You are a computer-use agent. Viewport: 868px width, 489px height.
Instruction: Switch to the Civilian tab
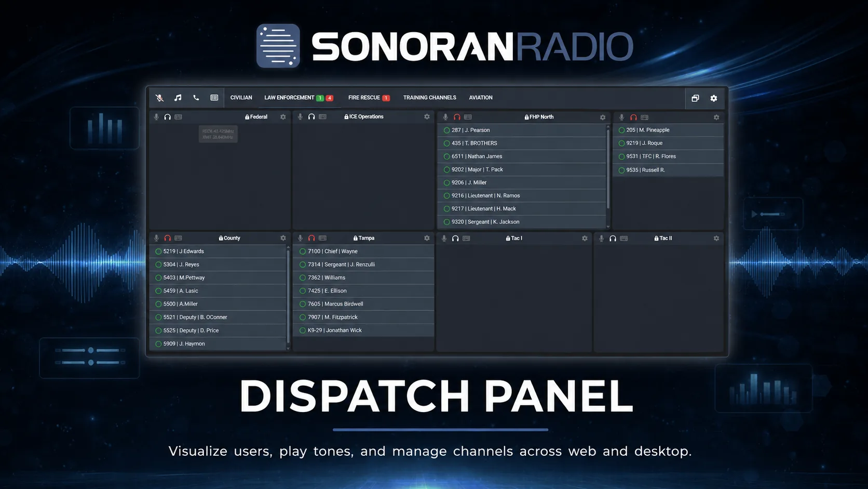(241, 98)
